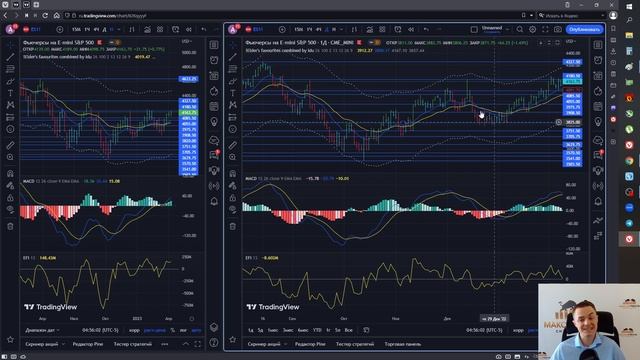Expand Диапазон дат dropdown in left chart
The height and width of the screenshot is (360, 640).
(42, 330)
